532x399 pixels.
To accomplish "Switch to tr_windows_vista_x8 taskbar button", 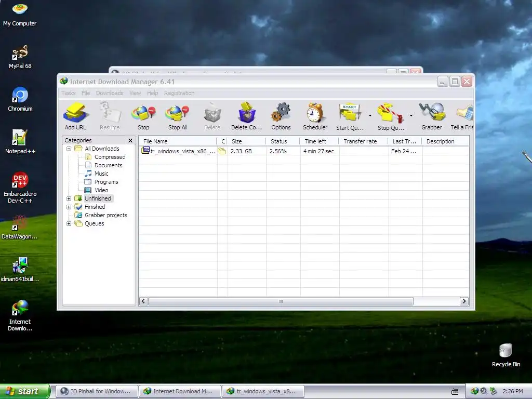I will click(263, 391).
